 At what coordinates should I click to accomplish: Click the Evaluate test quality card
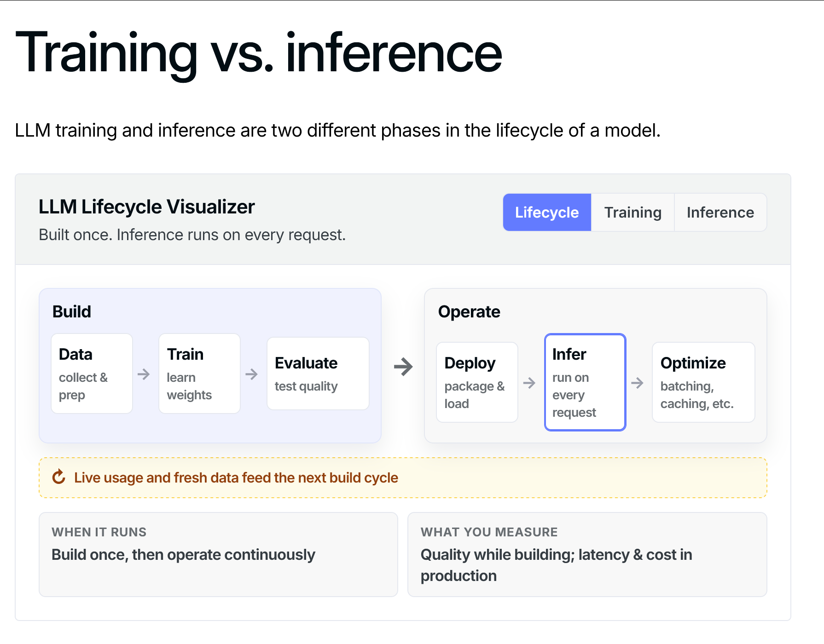[x=318, y=374]
